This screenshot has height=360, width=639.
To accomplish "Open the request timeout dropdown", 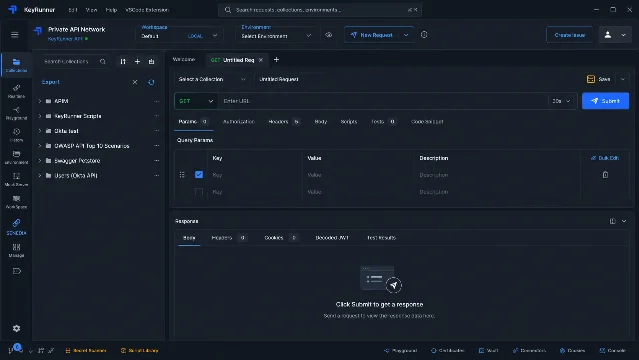I will [x=561, y=101].
